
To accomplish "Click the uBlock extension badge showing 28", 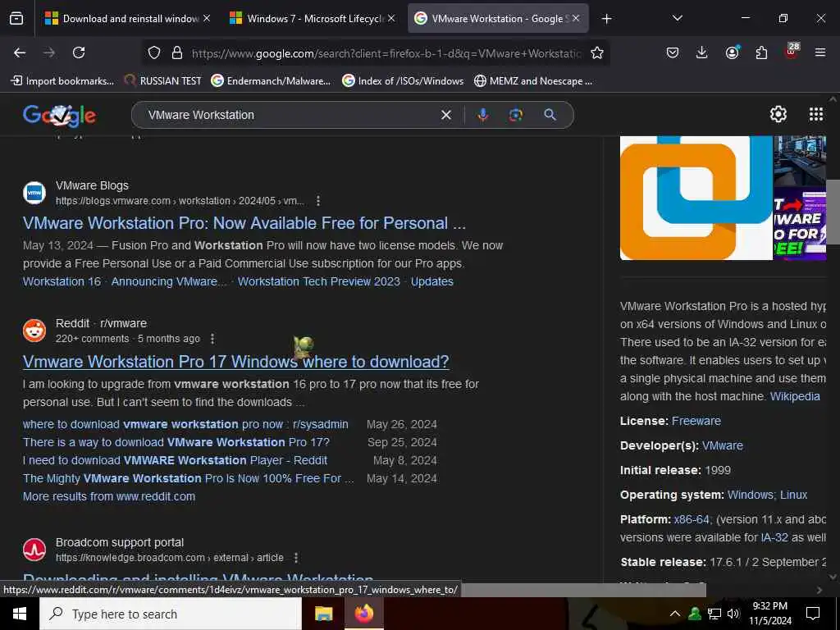I will coord(792,51).
